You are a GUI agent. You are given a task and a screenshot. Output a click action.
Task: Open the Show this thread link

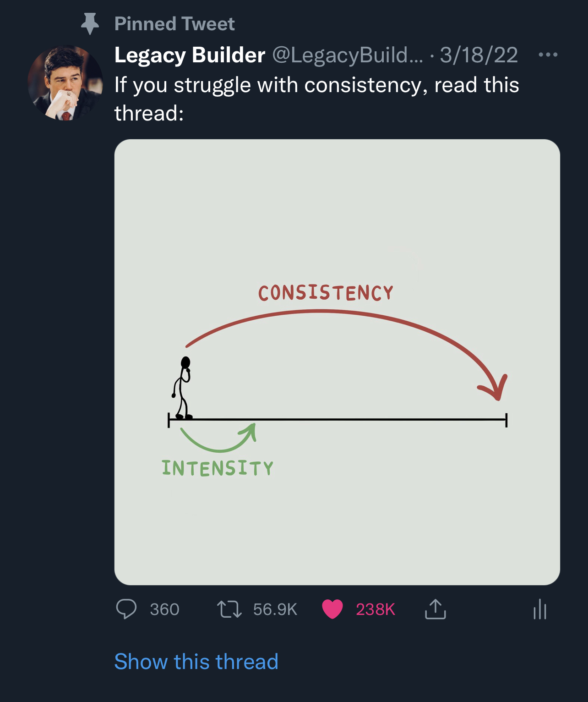pos(196,662)
